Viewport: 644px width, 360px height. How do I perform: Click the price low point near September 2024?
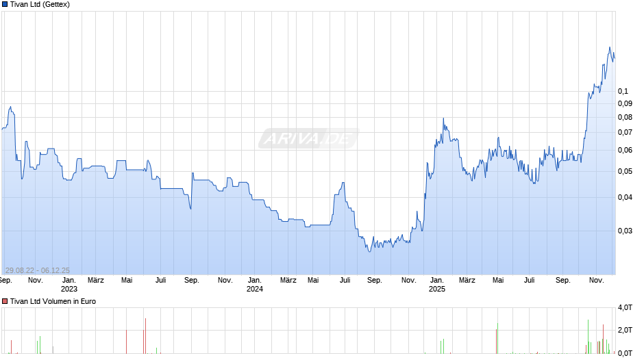coord(369,251)
